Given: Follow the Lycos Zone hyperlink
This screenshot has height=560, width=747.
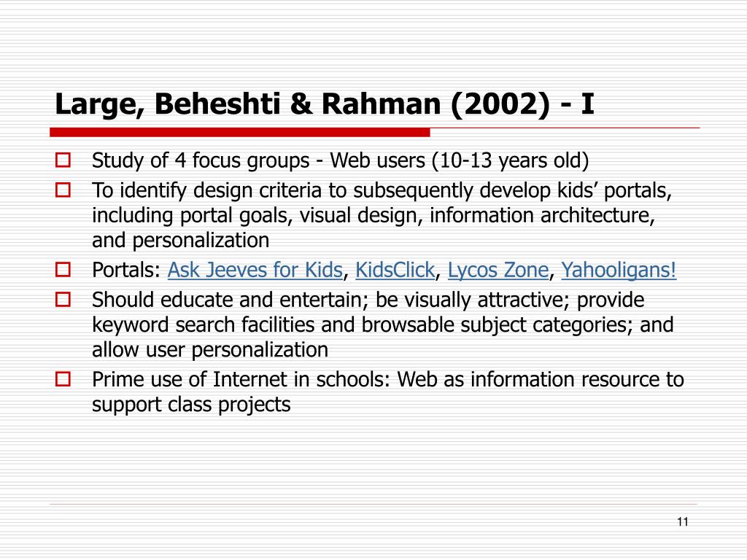Looking at the screenshot, I should [498, 270].
